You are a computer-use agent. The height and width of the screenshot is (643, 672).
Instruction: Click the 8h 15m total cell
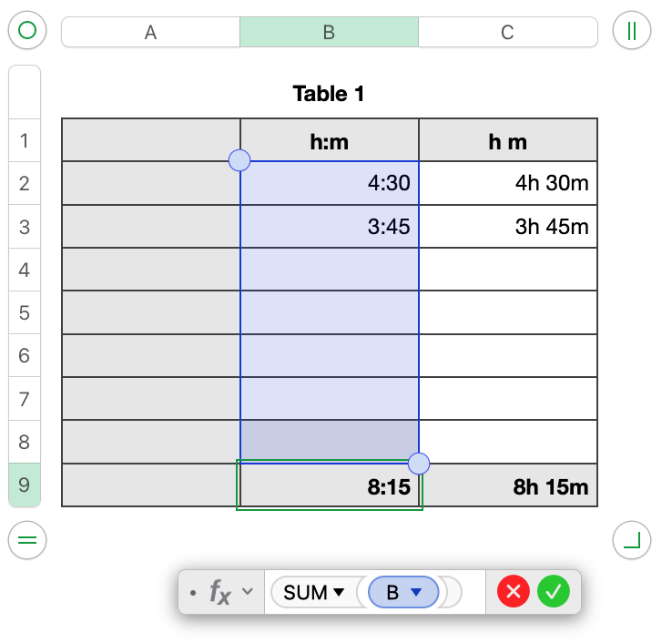click(508, 486)
